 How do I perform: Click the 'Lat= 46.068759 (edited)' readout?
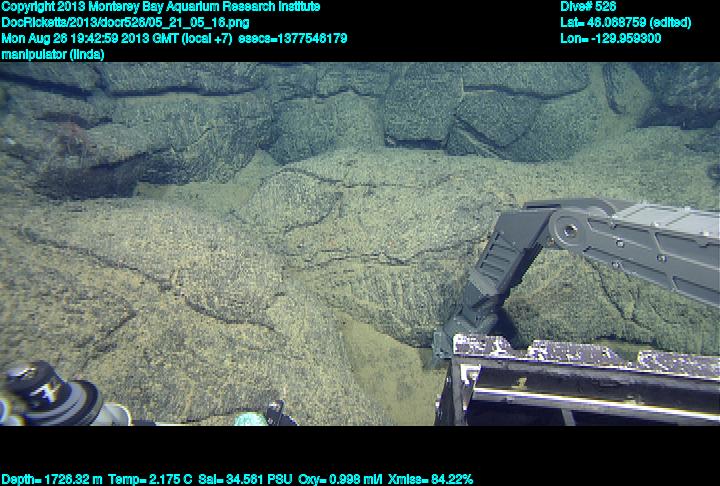[x=625, y=23]
